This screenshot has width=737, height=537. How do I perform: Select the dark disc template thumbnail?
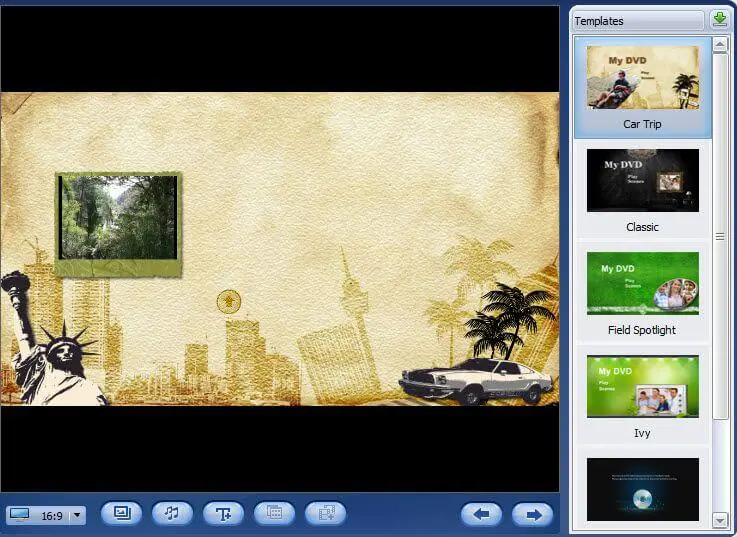(643, 490)
